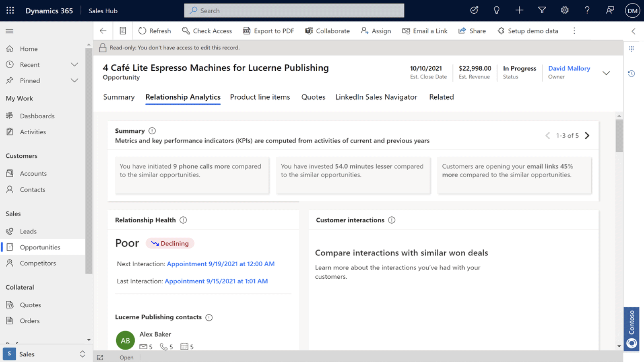Open the app launcher waffle icon
This screenshot has height=362, width=644.
10,10
